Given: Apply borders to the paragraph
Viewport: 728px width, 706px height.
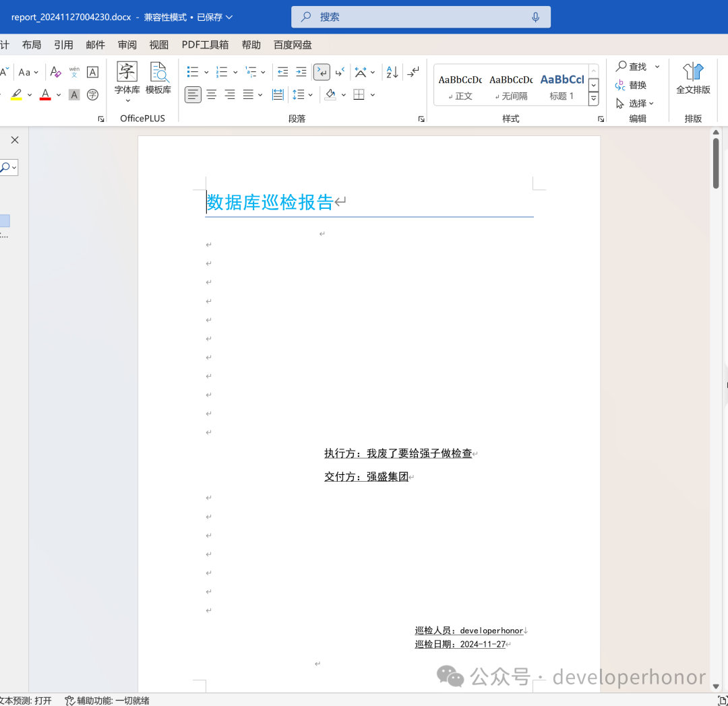Looking at the screenshot, I should [x=359, y=94].
